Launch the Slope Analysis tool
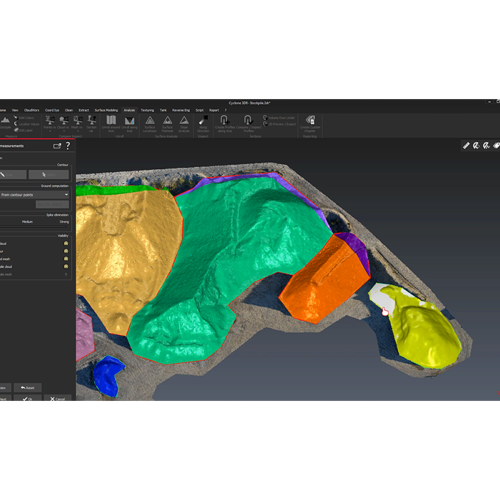The image size is (500, 500). point(184,124)
